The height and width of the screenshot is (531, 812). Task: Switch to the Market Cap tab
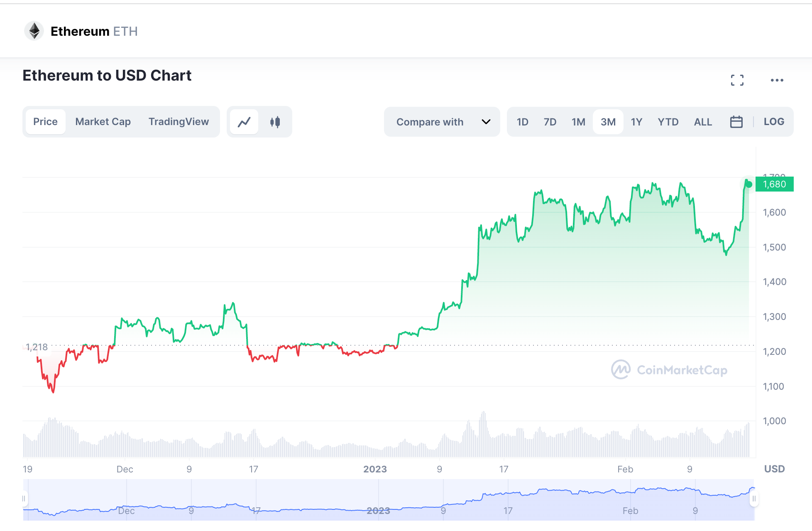103,122
